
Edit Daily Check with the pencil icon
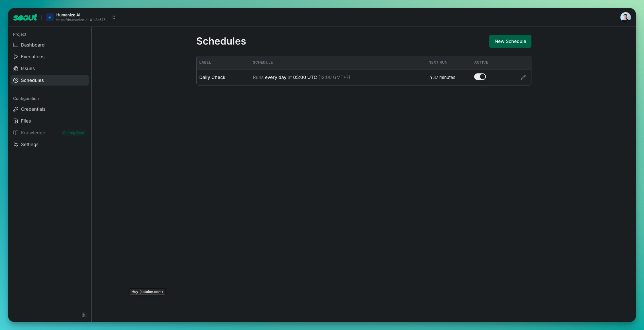pyautogui.click(x=523, y=77)
